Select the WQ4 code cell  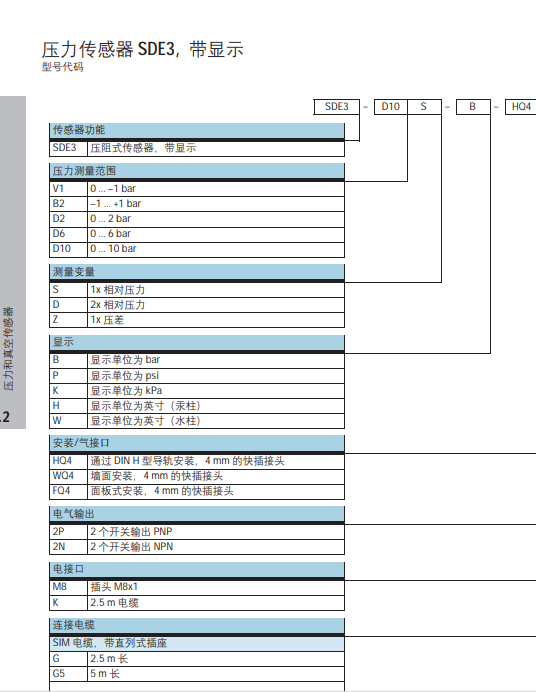pos(68,476)
